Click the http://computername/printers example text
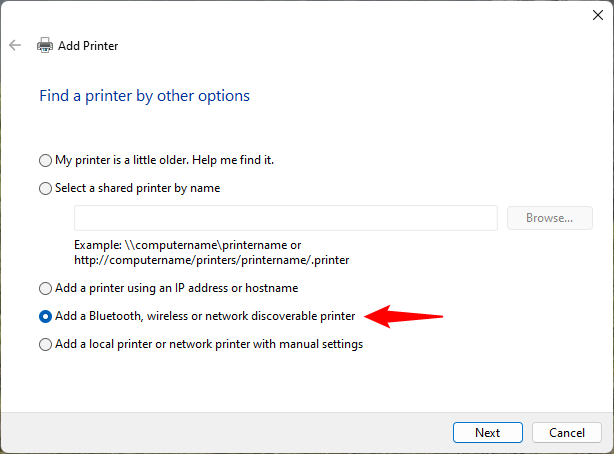The width and height of the screenshot is (614, 454). coord(211,260)
